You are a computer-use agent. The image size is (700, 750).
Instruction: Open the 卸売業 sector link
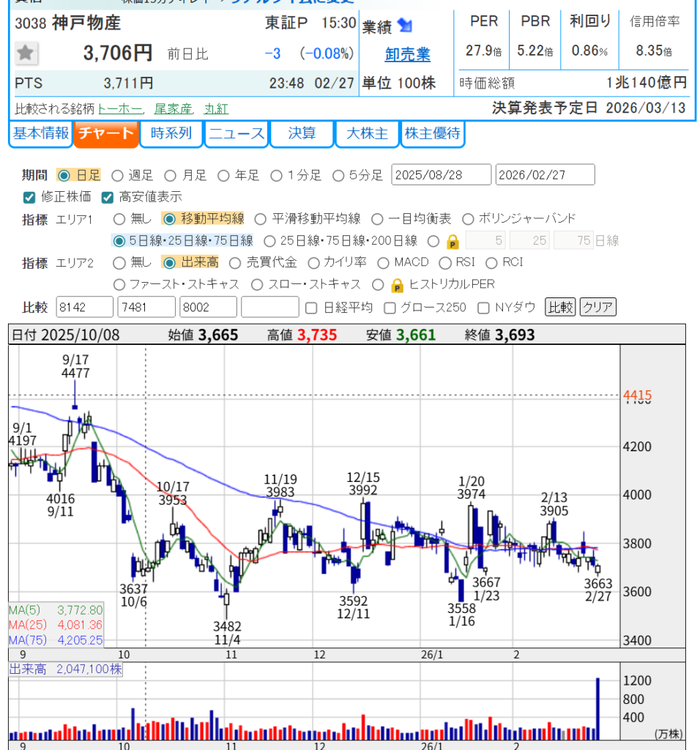[x=408, y=55]
